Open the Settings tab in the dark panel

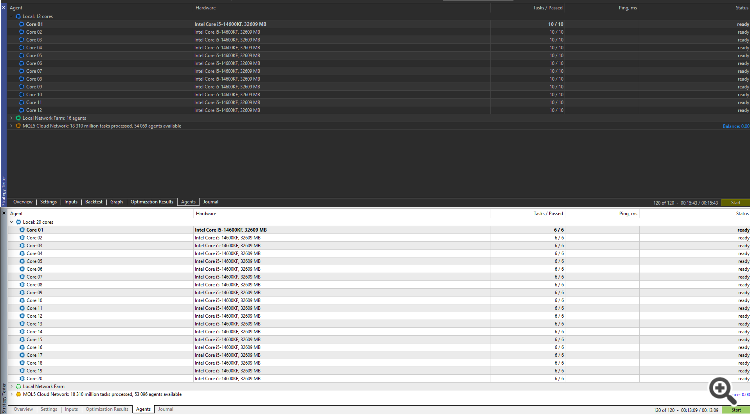point(48,202)
